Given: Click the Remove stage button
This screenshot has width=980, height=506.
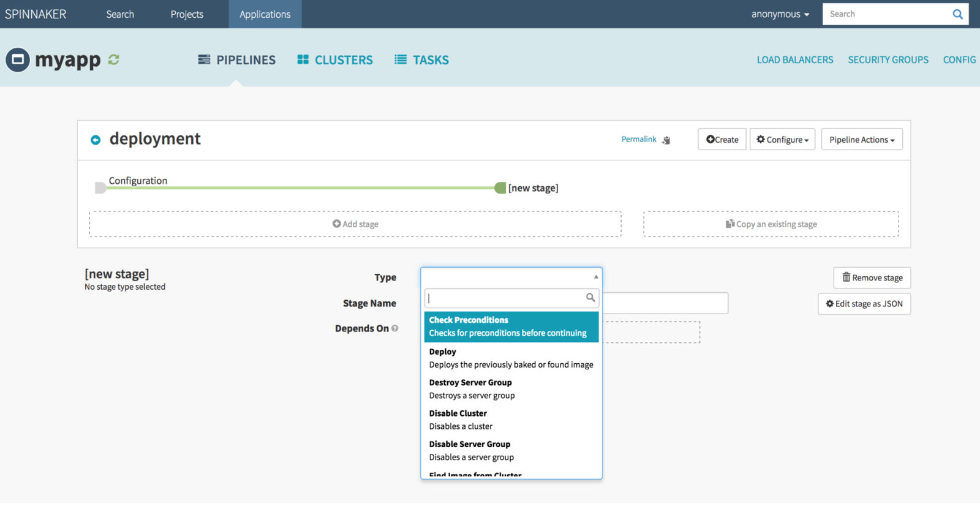Looking at the screenshot, I should tap(872, 278).
